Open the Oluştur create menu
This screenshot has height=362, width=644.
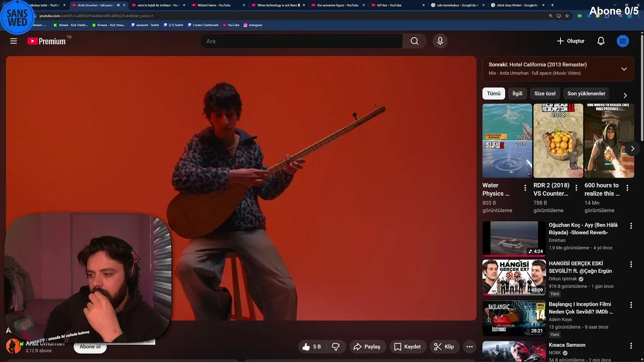coord(571,41)
